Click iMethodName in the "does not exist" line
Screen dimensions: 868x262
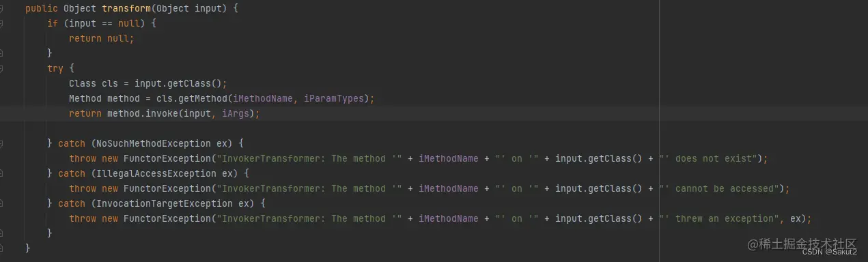[x=448, y=158]
